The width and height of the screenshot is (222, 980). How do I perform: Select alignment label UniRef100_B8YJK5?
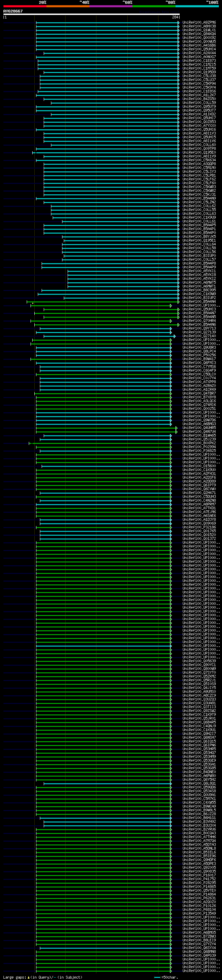[199, 237]
